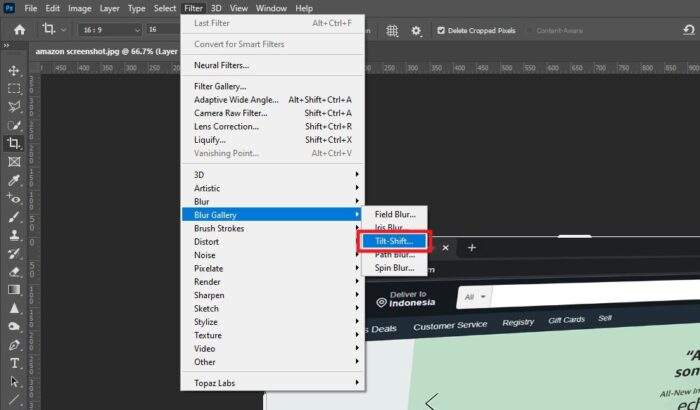Select the Polygonal Lasso tool
This screenshot has width=700, height=410.
[x=14, y=107]
